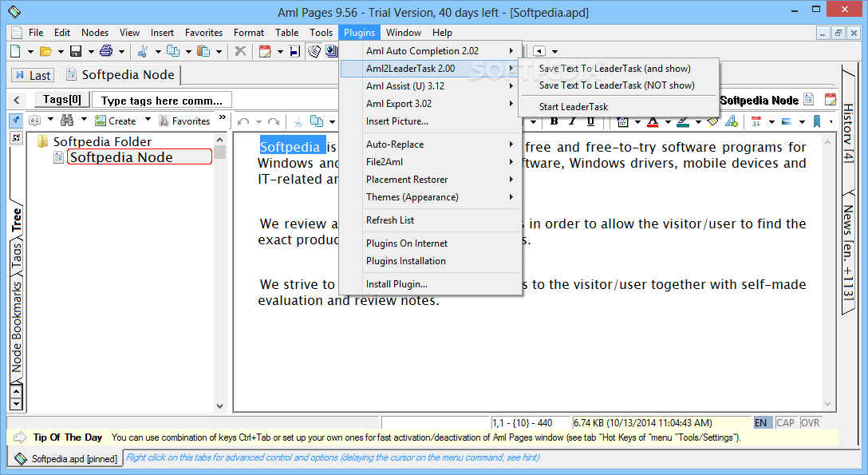This screenshot has width=868, height=475.
Task: Click the node document icon beside Softpedia Node title
Action: click(x=809, y=100)
